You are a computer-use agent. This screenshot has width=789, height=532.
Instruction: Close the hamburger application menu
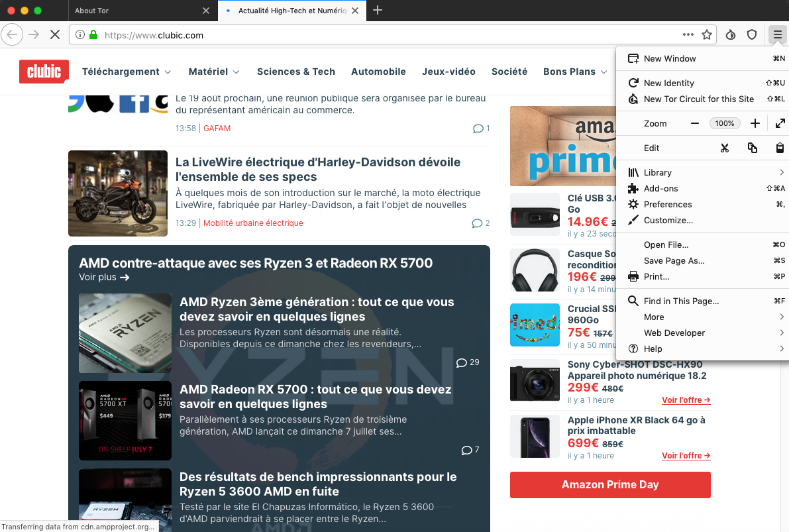pos(778,34)
